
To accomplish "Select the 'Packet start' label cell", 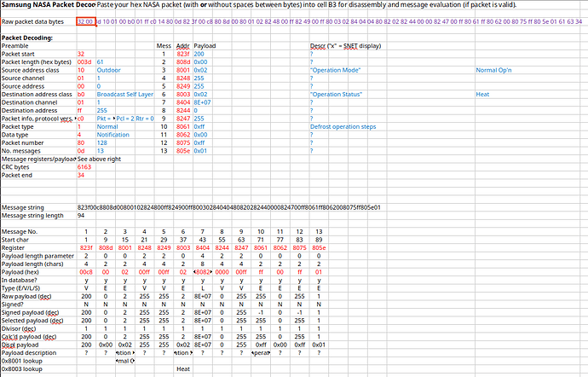I will pos(18,54).
